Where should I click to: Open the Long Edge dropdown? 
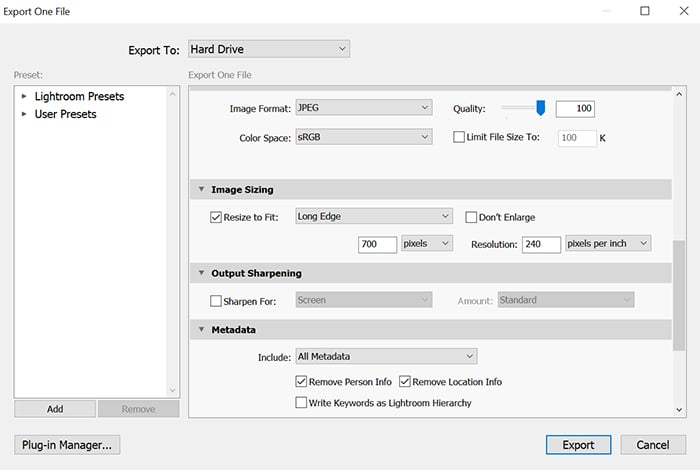click(374, 216)
